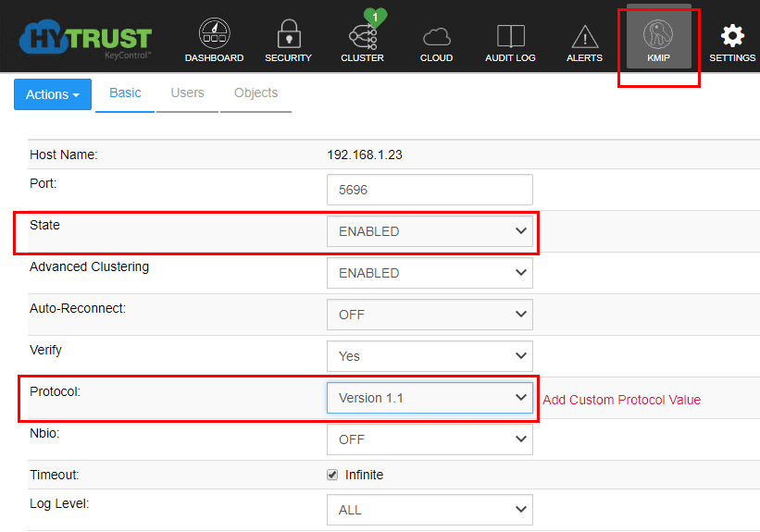Click the Port label
Image resolution: width=760 pixels, height=532 pixels.
point(44,183)
